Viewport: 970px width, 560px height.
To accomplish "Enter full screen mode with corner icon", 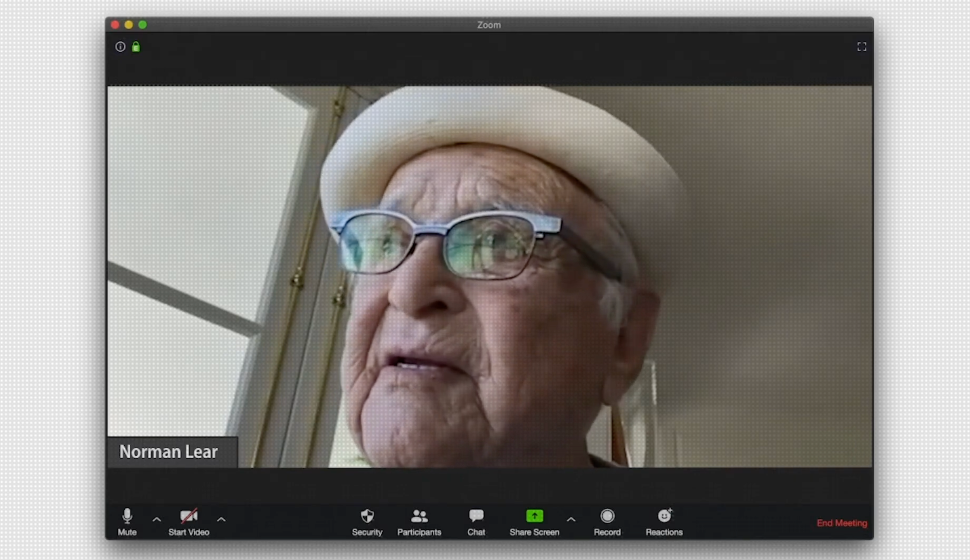I will click(x=862, y=47).
